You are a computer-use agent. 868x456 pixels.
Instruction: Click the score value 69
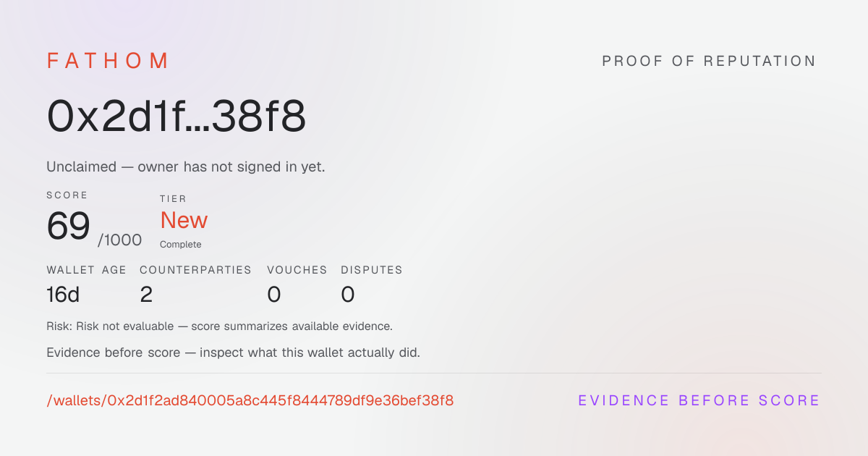click(x=69, y=227)
